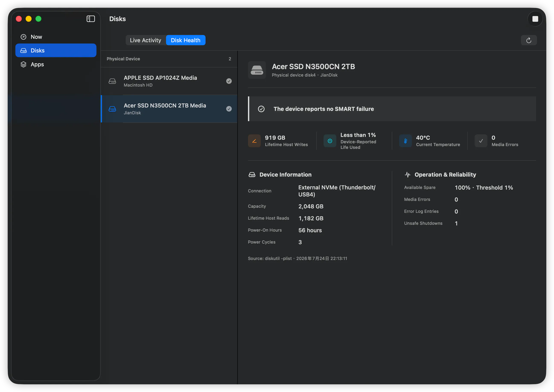Click the Apps layers icon
Image resolution: width=554 pixels, height=392 pixels.
tap(23, 64)
